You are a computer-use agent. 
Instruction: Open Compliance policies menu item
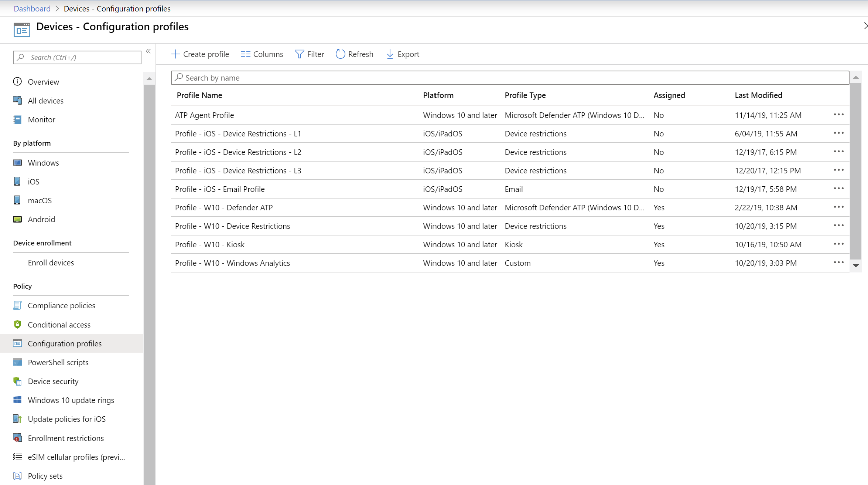(x=61, y=305)
